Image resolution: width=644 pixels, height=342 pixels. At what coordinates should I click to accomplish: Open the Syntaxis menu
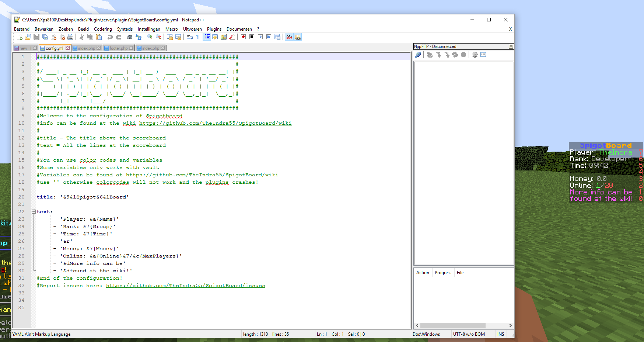tap(125, 29)
